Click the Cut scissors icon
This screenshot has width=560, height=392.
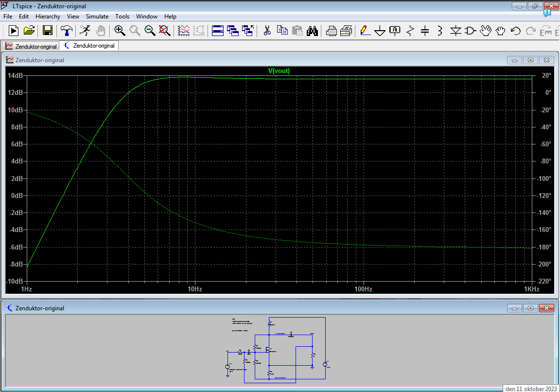click(267, 31)
